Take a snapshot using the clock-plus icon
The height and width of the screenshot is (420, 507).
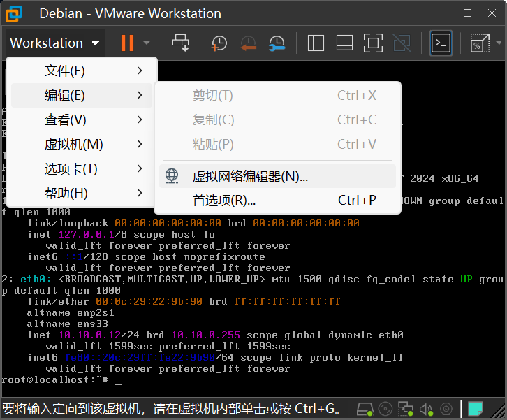[219, 43]
